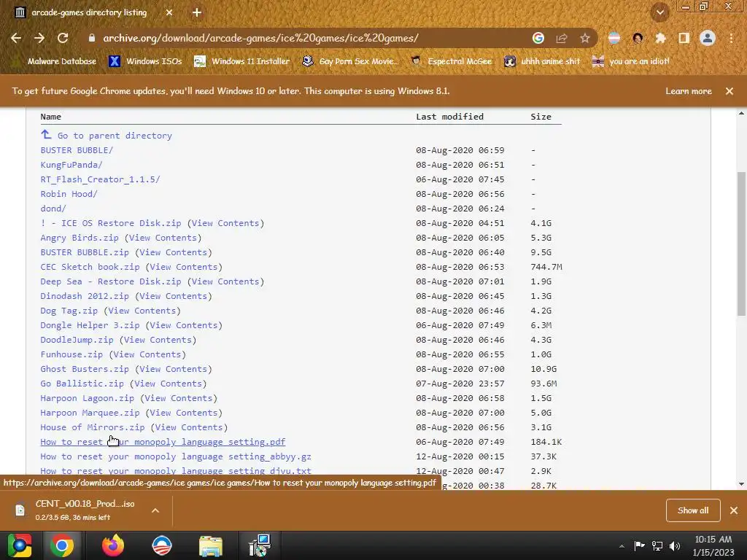Click Learn more in update banner

[689, 91]
